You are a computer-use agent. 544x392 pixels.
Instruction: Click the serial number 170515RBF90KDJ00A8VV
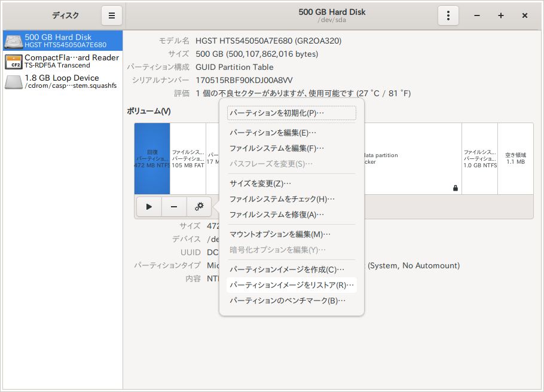245,81
